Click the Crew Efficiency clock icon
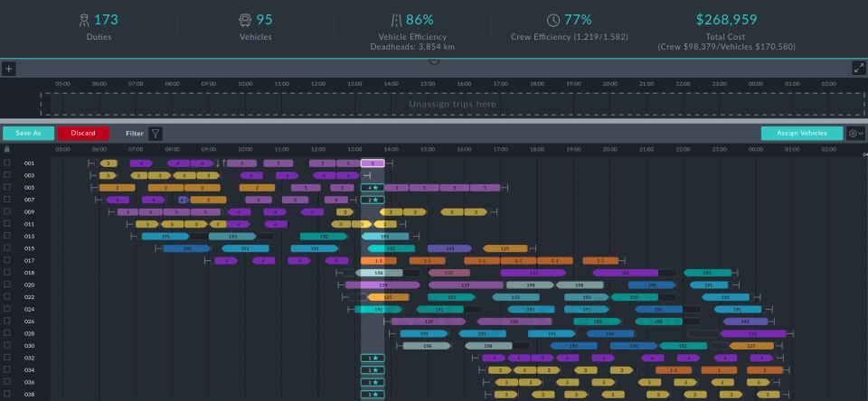Screen dimensions: 868x401 [x=553, y=20]
